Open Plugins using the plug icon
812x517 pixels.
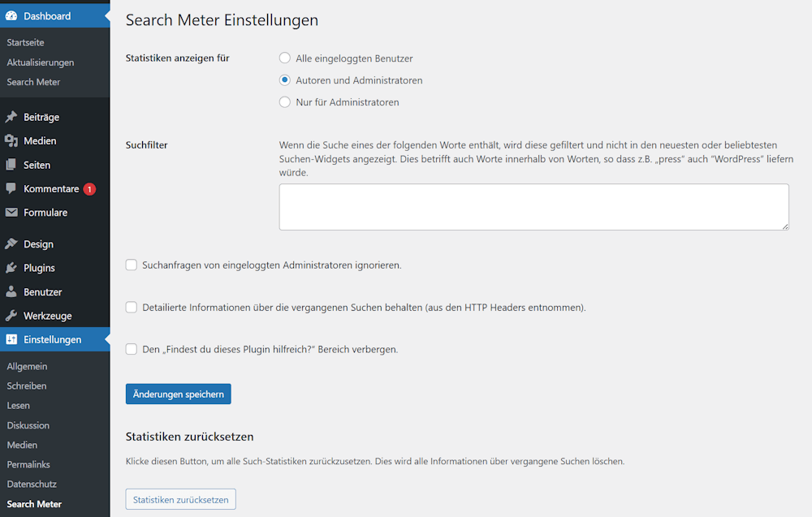pos(10,267)
